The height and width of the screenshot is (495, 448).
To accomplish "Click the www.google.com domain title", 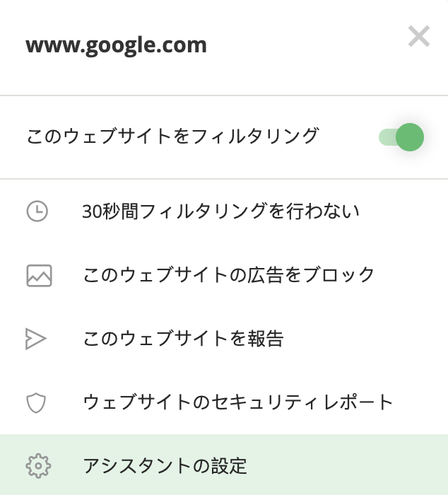I will coord(116,46).
